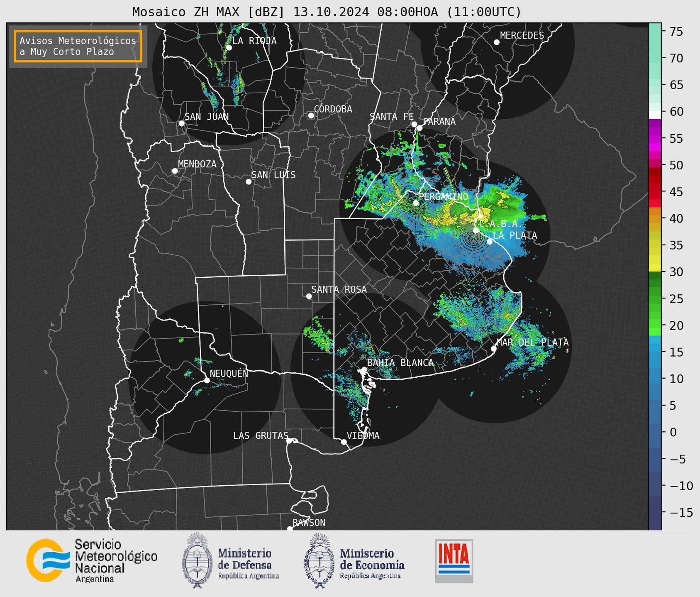Click the NEUQUÉN label text
Screen dimensions: 700x597
tap(229, 373)
